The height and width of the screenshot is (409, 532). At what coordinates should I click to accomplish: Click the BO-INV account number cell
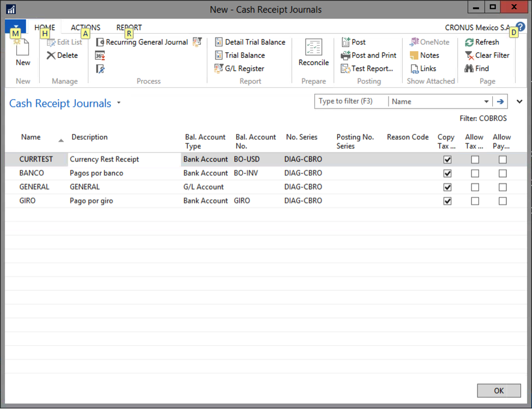tap(246, 173)
